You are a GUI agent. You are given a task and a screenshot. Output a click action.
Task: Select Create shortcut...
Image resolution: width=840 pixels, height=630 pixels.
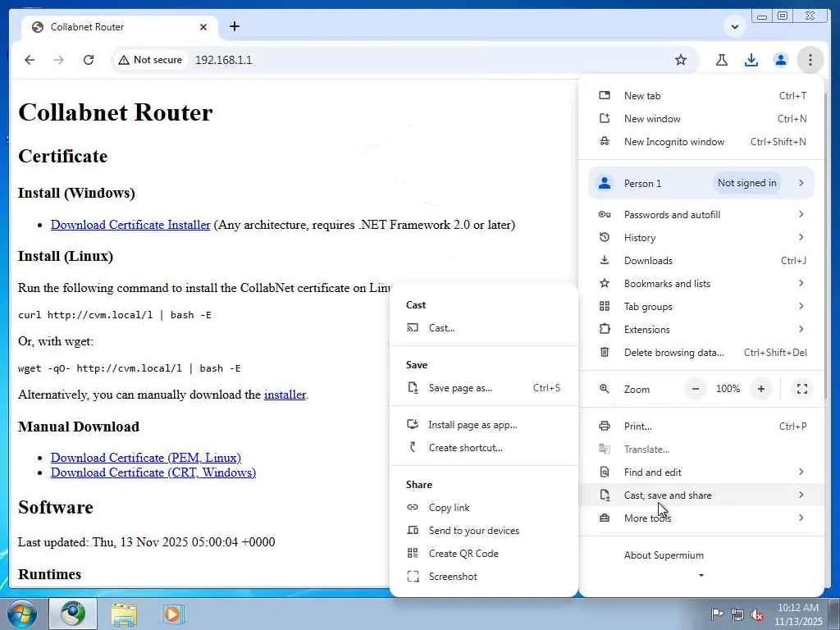pos(484,448)
